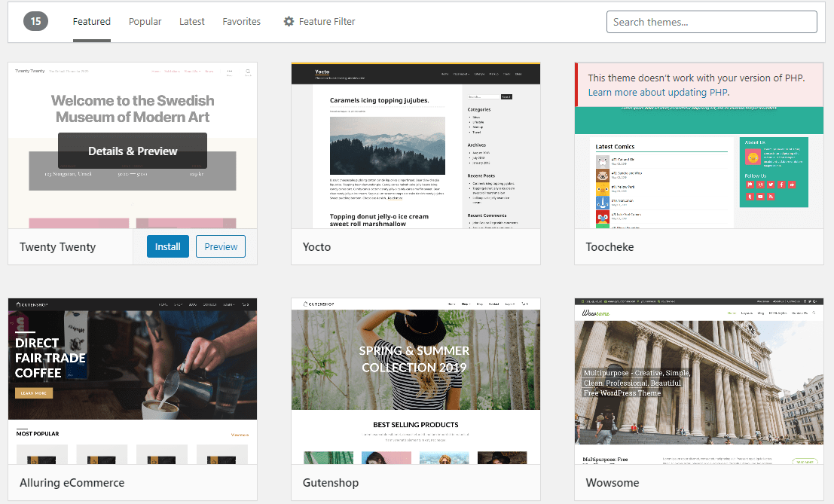Open the Toocheke theme screenshot

[x=698, y=173]
